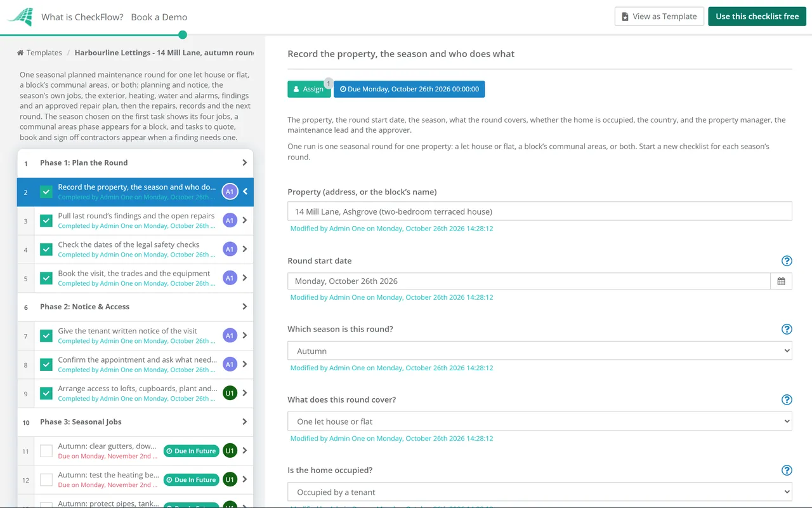Open calendar picker for Round start date
Screen dimensions: 812x508
point(781,281)
